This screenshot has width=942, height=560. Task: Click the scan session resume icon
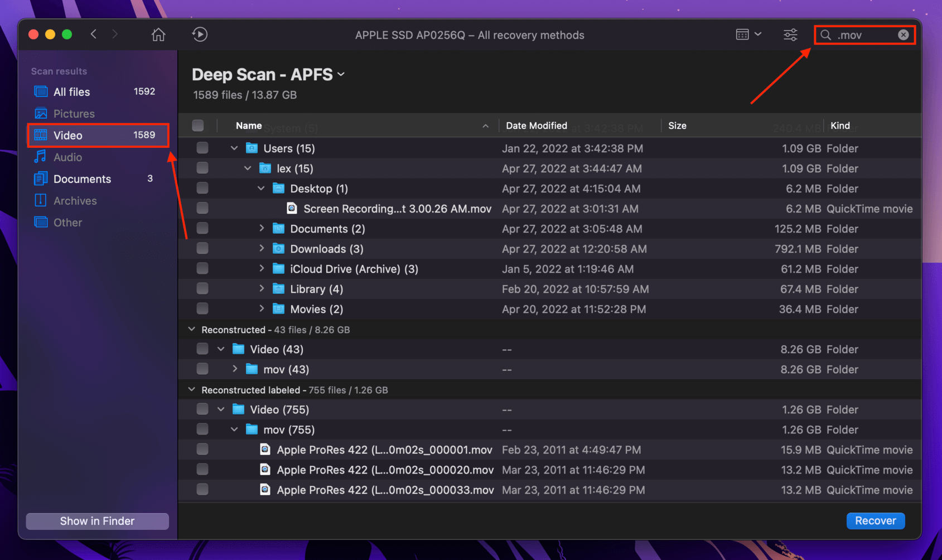pos(200,35)
